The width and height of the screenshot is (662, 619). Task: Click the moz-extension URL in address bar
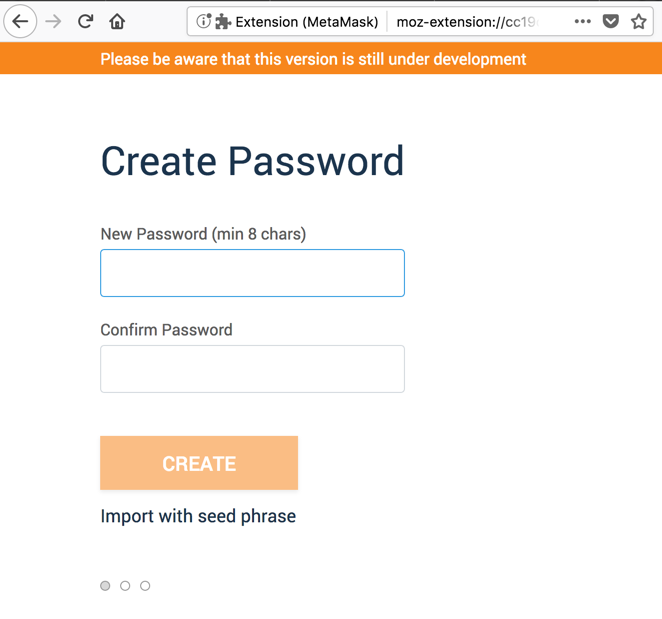(x=466, y=21)
